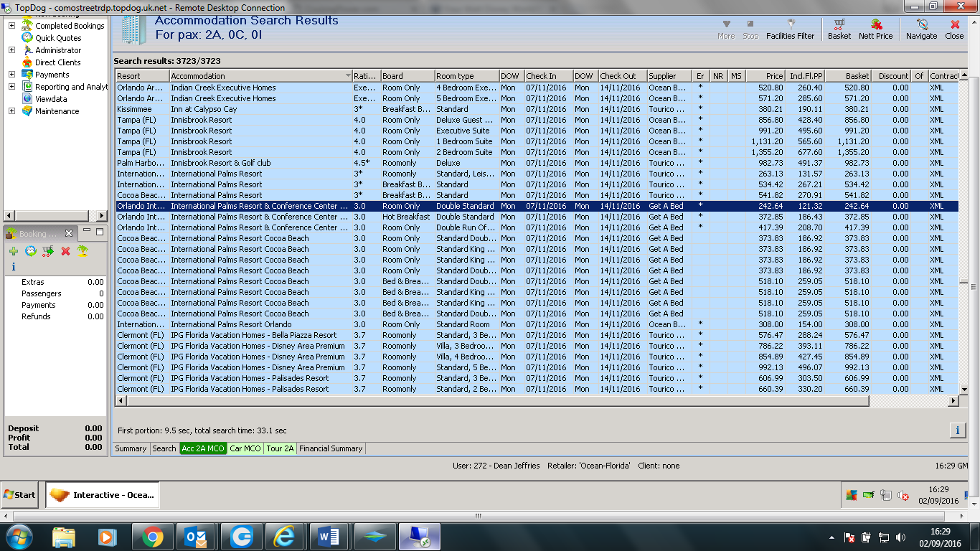
Task: Close the Booking panel tab
Action: coord(70,233)
